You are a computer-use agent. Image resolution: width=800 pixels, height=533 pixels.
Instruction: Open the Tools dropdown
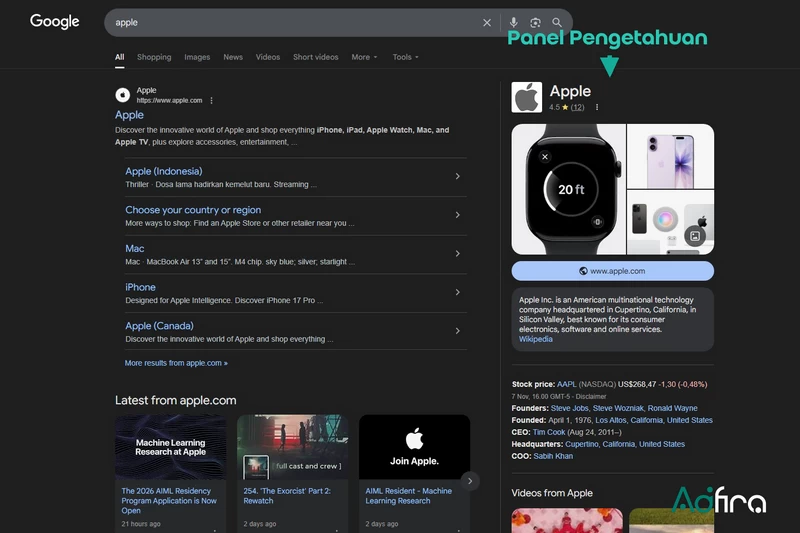(405, 57)
